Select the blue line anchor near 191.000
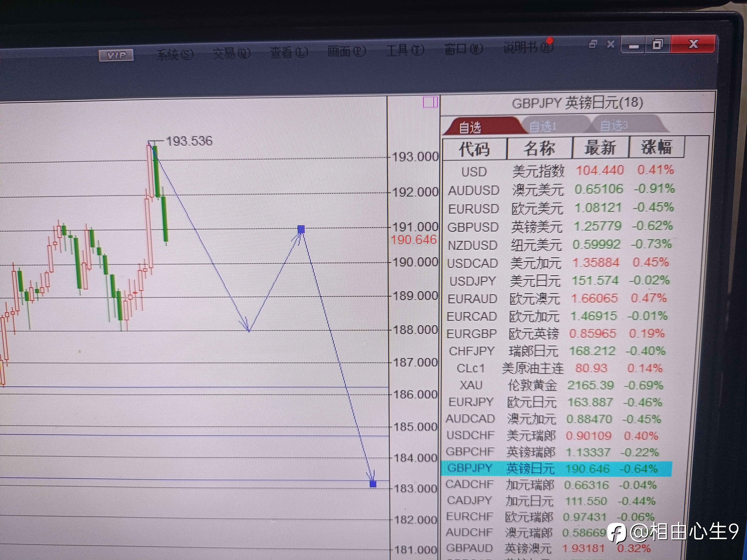747x560 pixels. [301, 229]
